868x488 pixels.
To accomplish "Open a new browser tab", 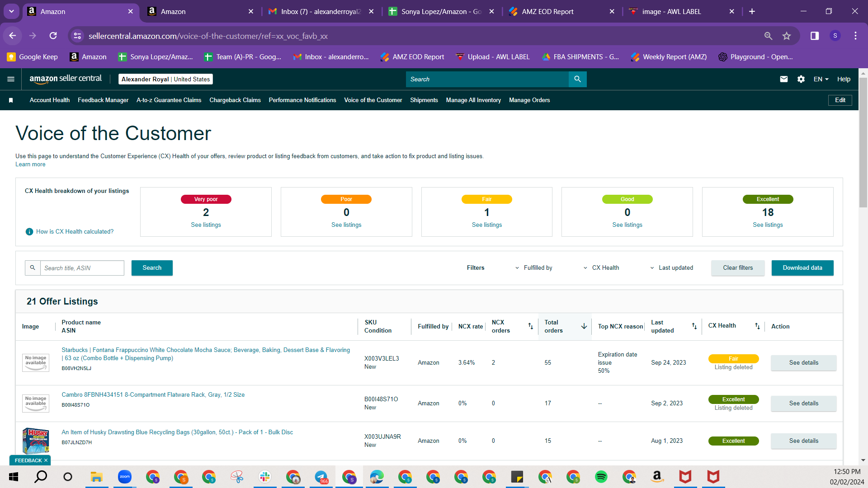I will [752, 11].
